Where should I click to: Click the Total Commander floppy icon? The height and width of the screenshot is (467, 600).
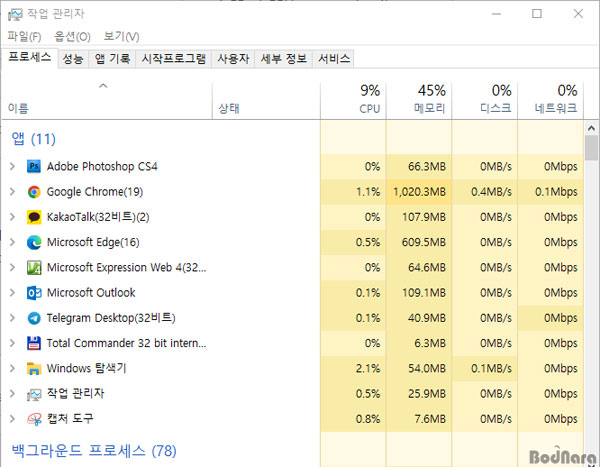(34, 343)
